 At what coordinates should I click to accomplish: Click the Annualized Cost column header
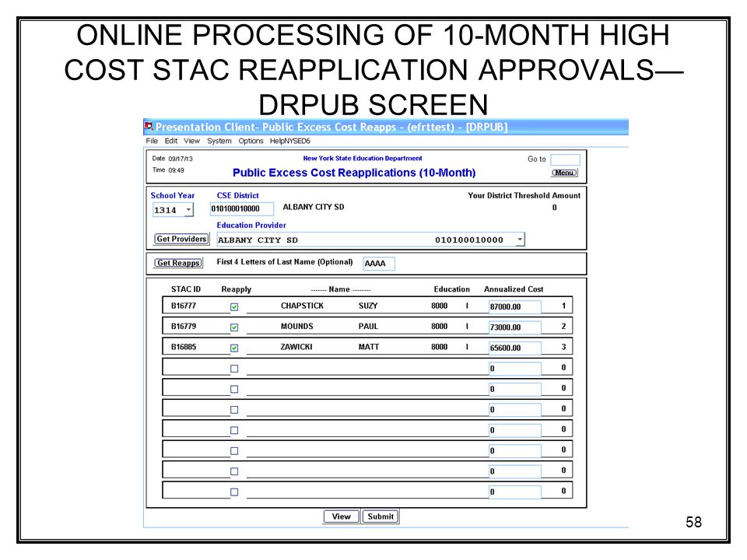pyautogui.click(x=514, y=289)
